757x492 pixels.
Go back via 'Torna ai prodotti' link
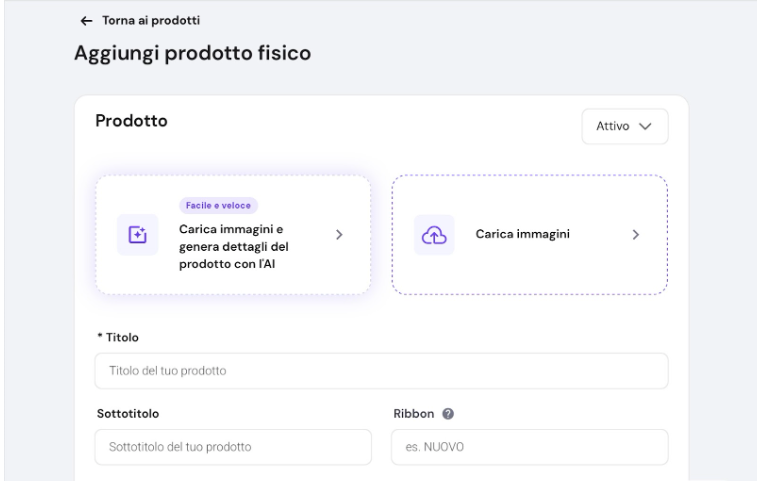click(x=135, y=21)
